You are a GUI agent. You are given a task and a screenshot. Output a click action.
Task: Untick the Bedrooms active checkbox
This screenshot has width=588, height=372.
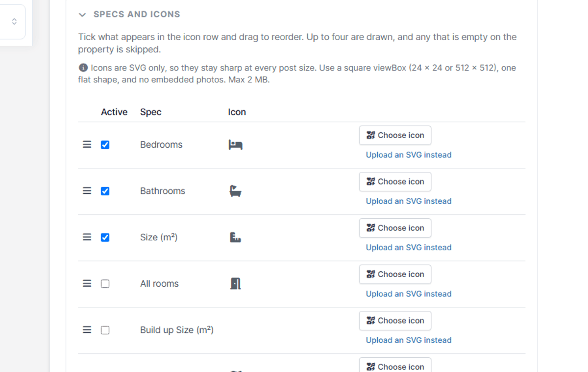point(105,145)
